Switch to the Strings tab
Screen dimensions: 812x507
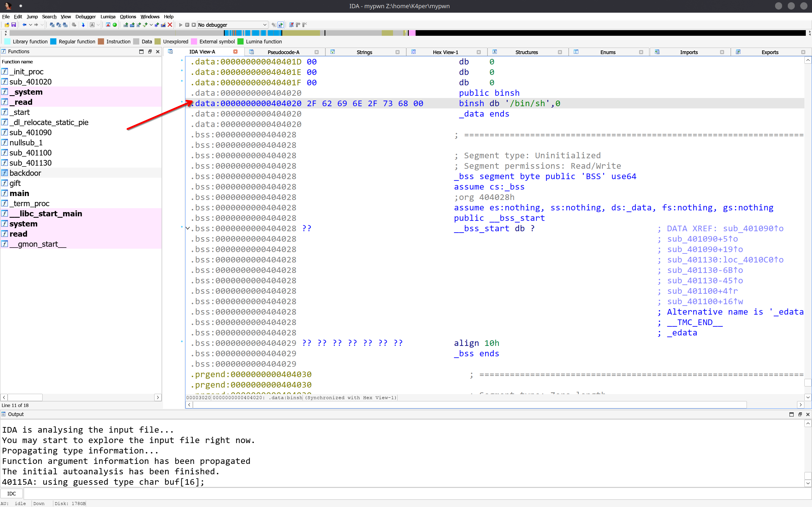364,52
